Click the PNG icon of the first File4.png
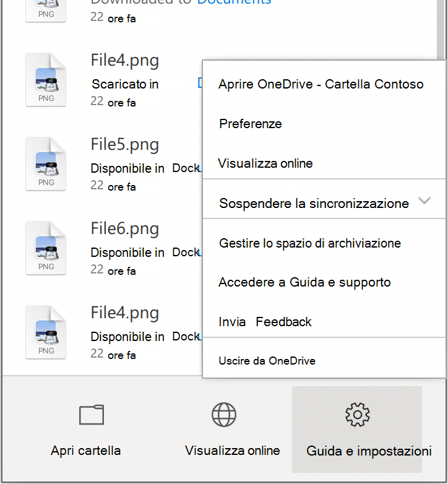Viewport: 448px width, 484px height. [46, 80]
